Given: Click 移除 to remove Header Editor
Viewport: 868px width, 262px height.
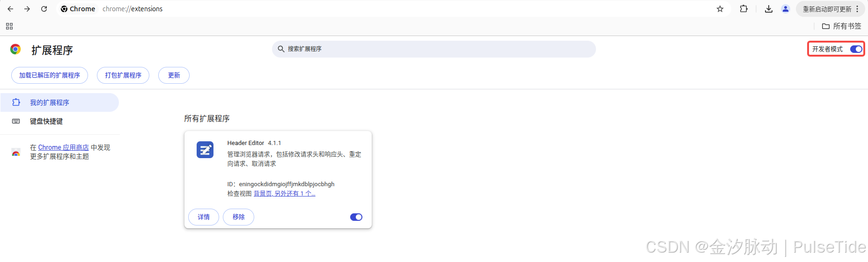Looking at the screenshot, I should 238,217.
